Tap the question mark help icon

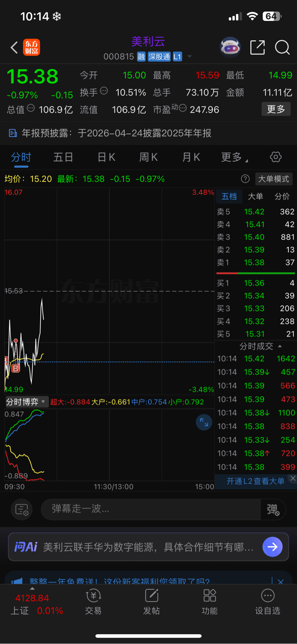245,179
